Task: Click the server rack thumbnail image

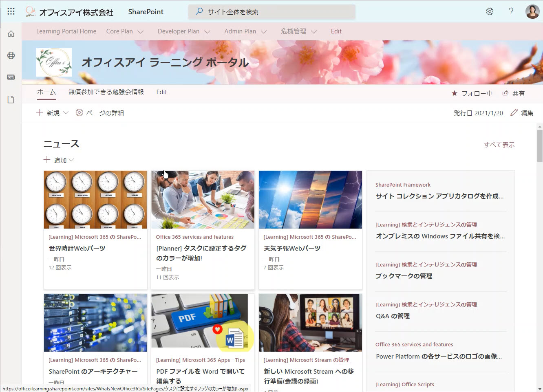Action: (x=95, y=323)
